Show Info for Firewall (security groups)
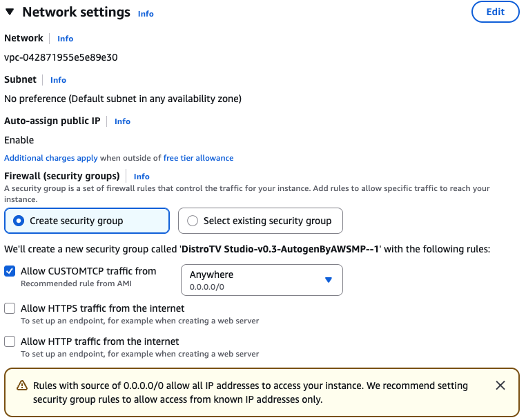 pyautogui.click(x=142, y=177)
